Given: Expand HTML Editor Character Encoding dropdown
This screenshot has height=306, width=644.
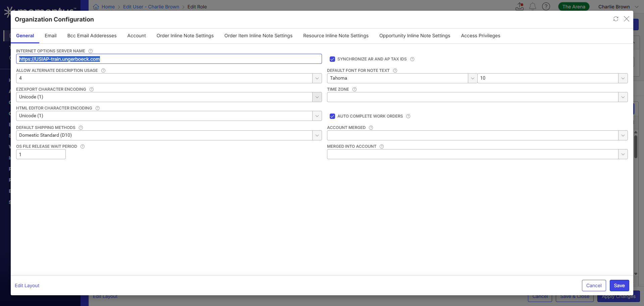Looking at the screenshot, I should [317, 116].
